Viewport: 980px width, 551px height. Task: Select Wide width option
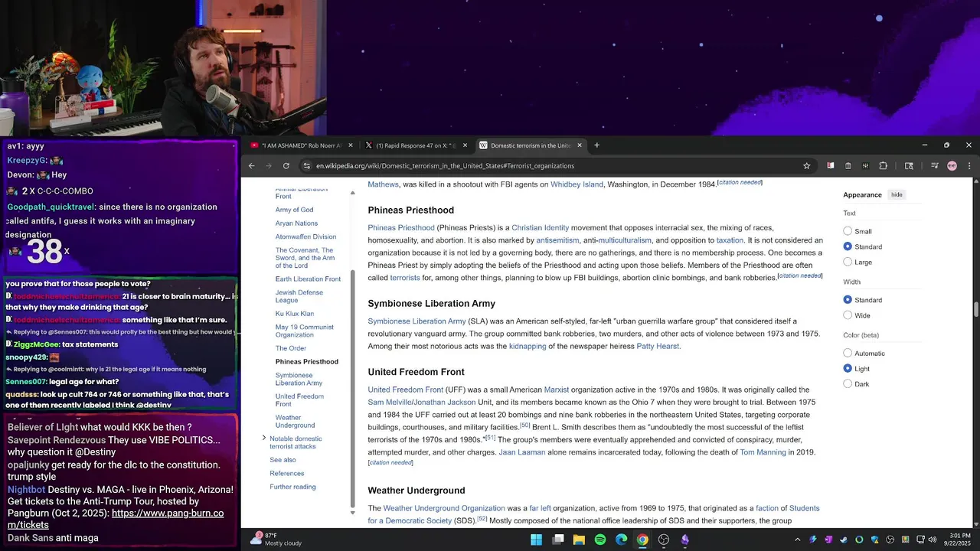848,315
